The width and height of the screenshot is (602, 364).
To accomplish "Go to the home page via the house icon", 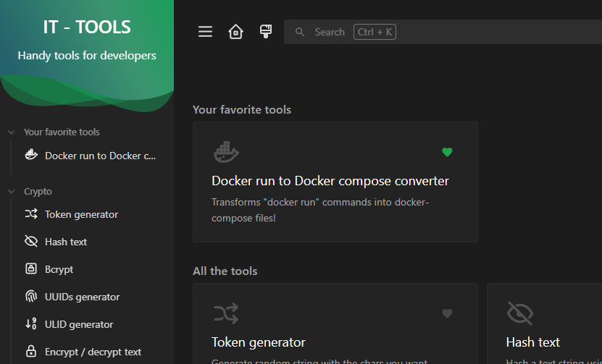I will 235,32.
